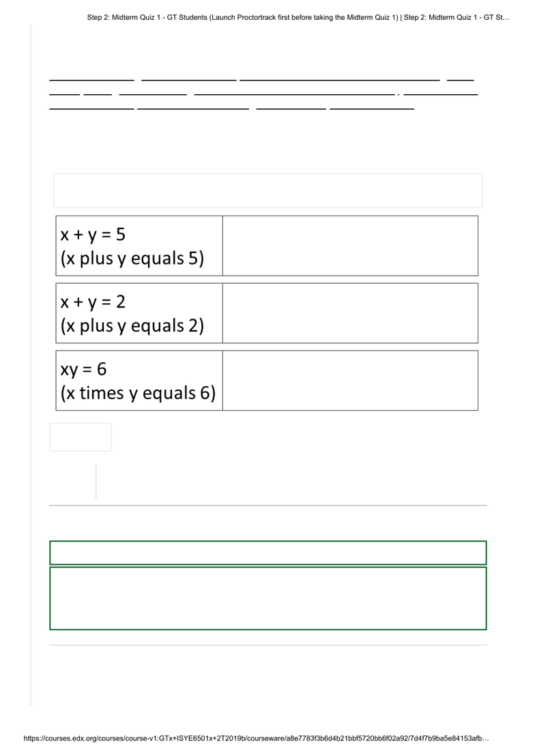Click the empty cell beside xy = 6
The width and height of the screenshot is (535, 756).
(350, 381)
